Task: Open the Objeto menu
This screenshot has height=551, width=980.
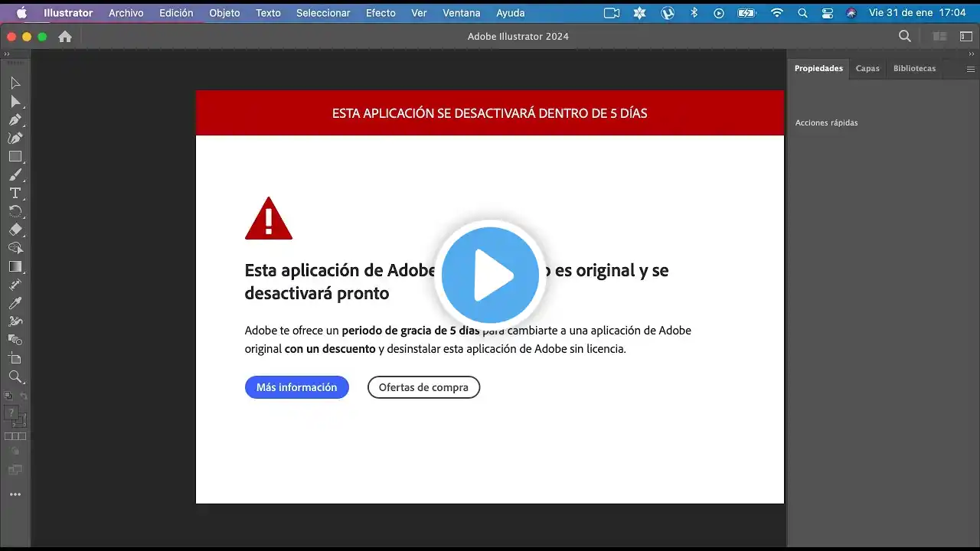Action: [x=224, y=13]
